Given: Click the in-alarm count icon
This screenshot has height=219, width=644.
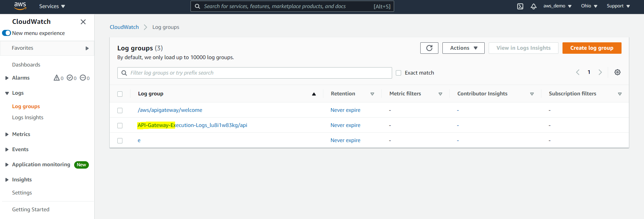Looking at the screenshot, I should (57, 78).
